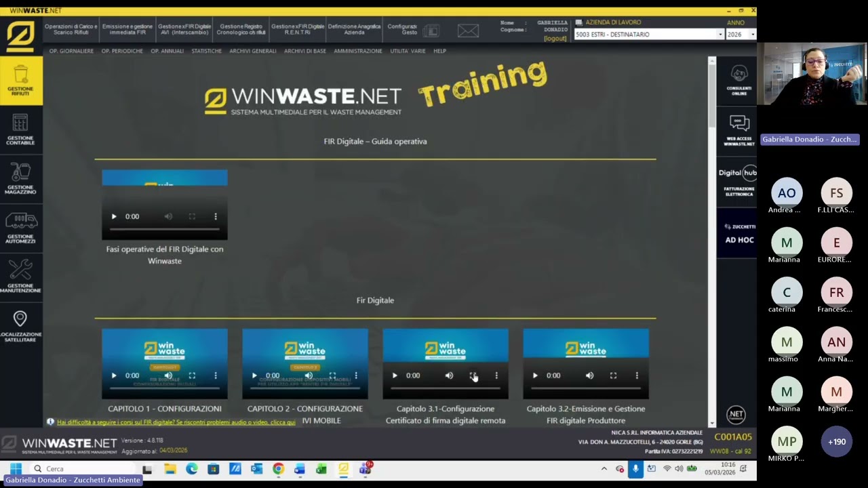868x488 pixels.
Task: Open Definizione Anagrafica Azienda
Action: pos(354,29)
